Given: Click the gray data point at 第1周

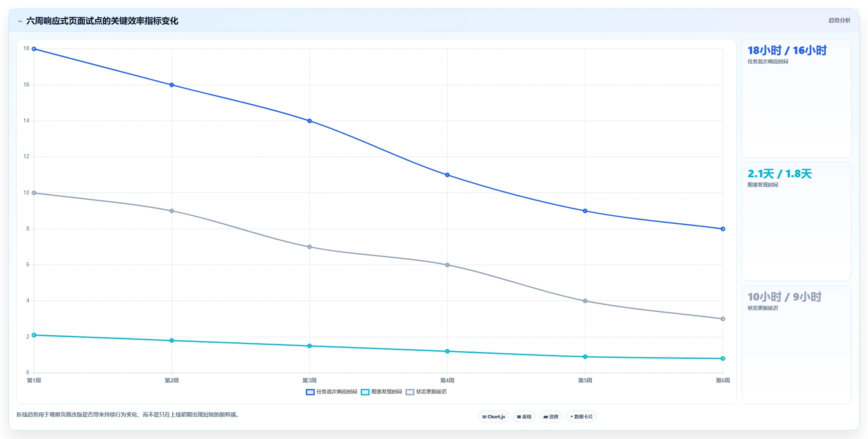Looking at the screenshot, I should pos(34,193).
